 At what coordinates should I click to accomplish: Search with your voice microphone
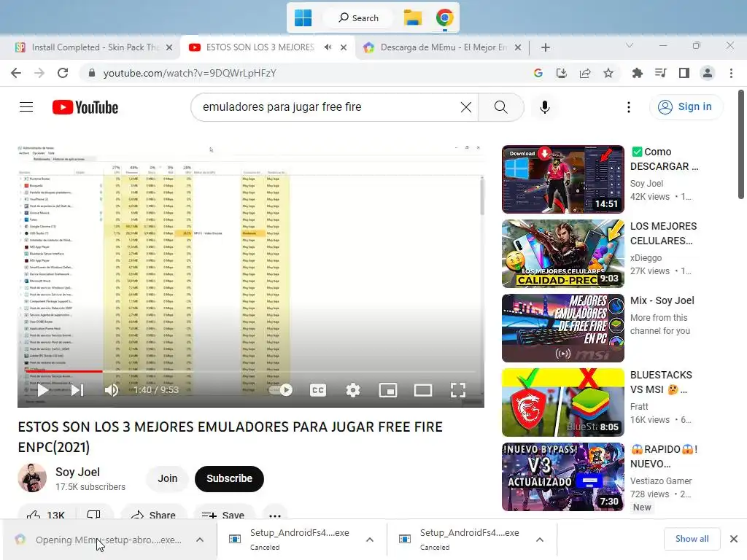click(545, 107)
